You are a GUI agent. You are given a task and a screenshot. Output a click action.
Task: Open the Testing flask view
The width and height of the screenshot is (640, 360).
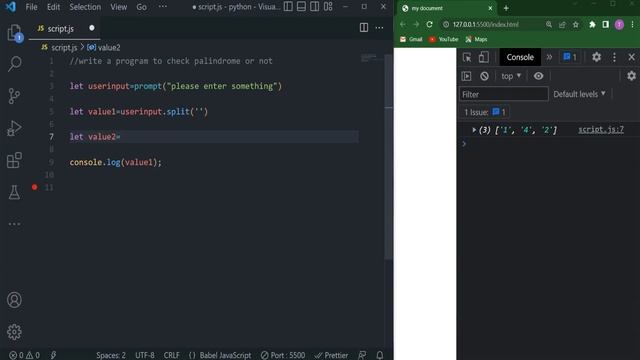[14, 192]
